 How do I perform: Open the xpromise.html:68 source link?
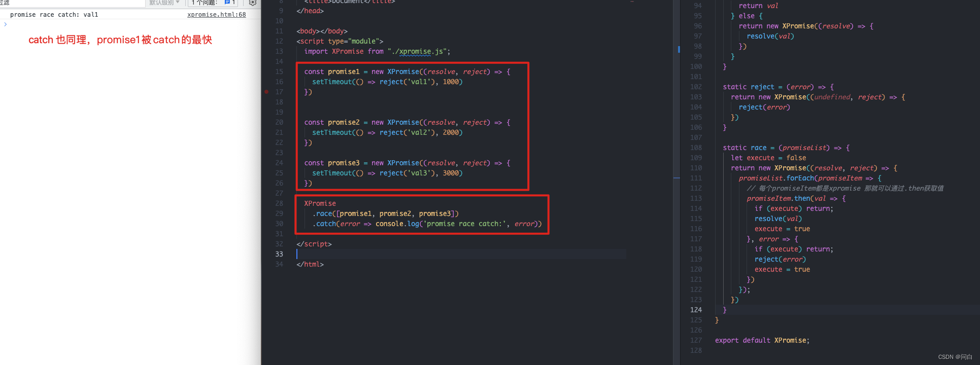point(217,15)
